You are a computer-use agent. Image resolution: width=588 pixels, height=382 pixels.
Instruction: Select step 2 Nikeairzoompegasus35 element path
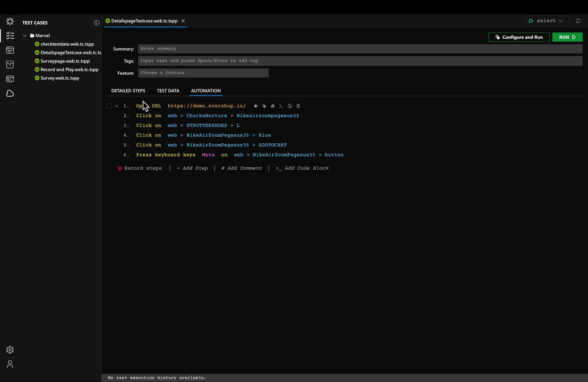(x=234, y=116)
